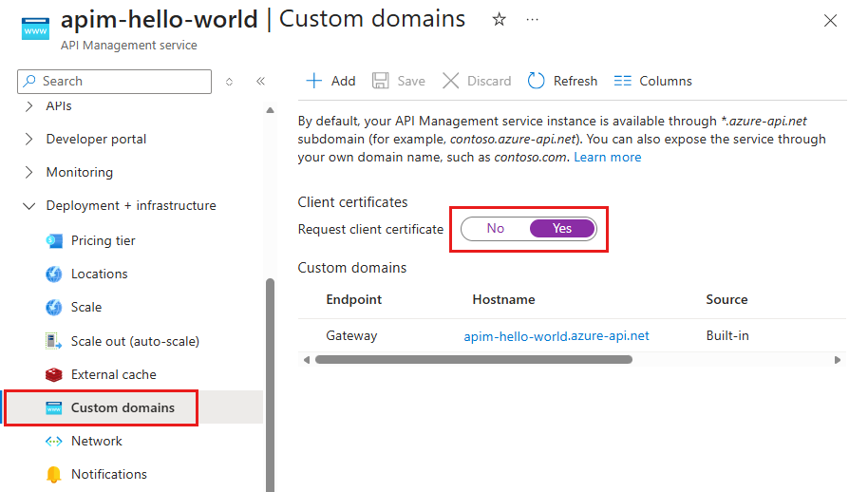Click the Custom domains www icon in sidebar
The width and height of the screenshot is (868, 492).
coord(54,407)
